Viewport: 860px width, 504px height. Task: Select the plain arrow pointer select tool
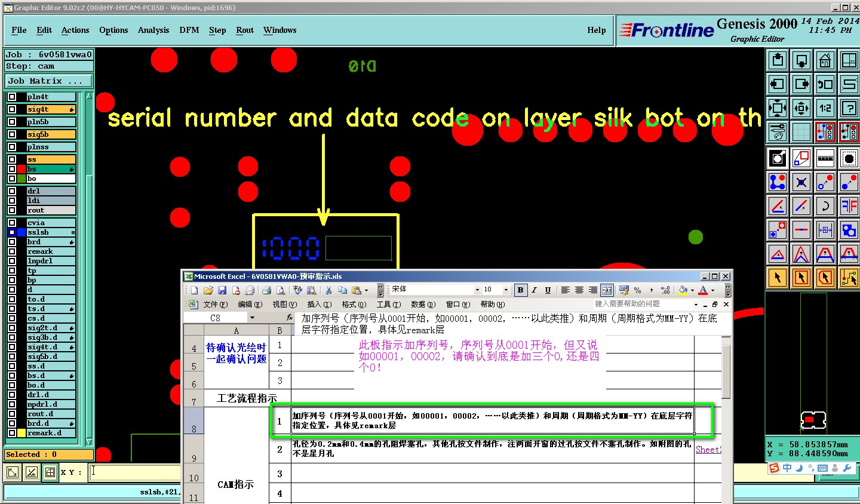778,278
